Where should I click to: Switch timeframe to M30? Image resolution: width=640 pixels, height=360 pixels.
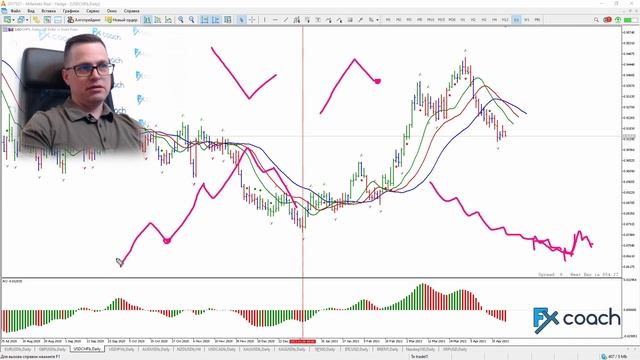pyautogui.click(x=452, y=20)
